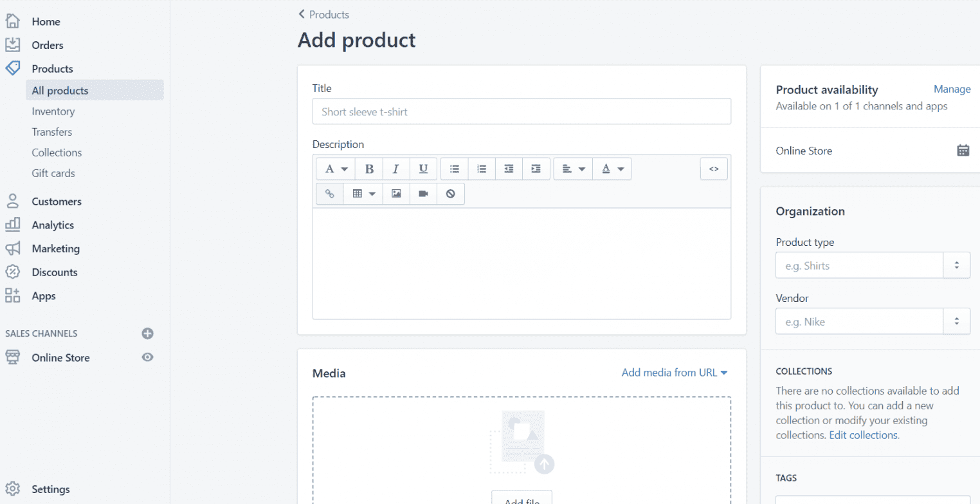Expand the Add media from URL dropdown
Viewport: 980px width, 504px height.
click(674, 372)
